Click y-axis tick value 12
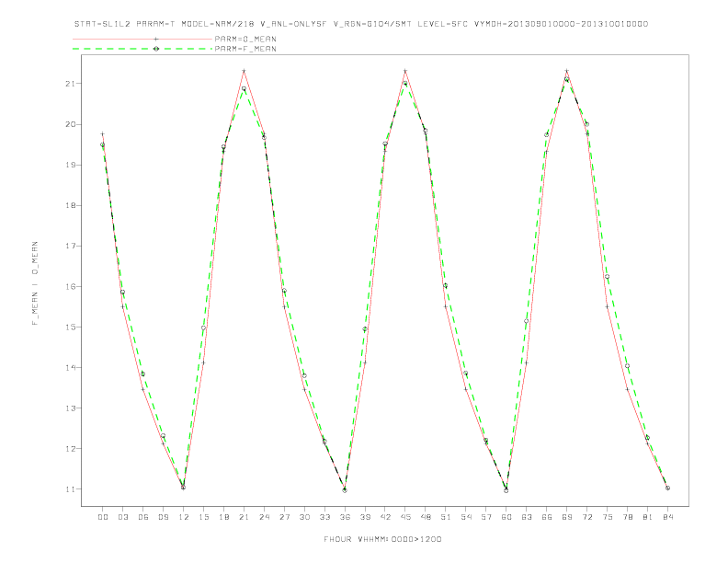Image resolution: width=728 pixels, height=563 pixels. 71,449
